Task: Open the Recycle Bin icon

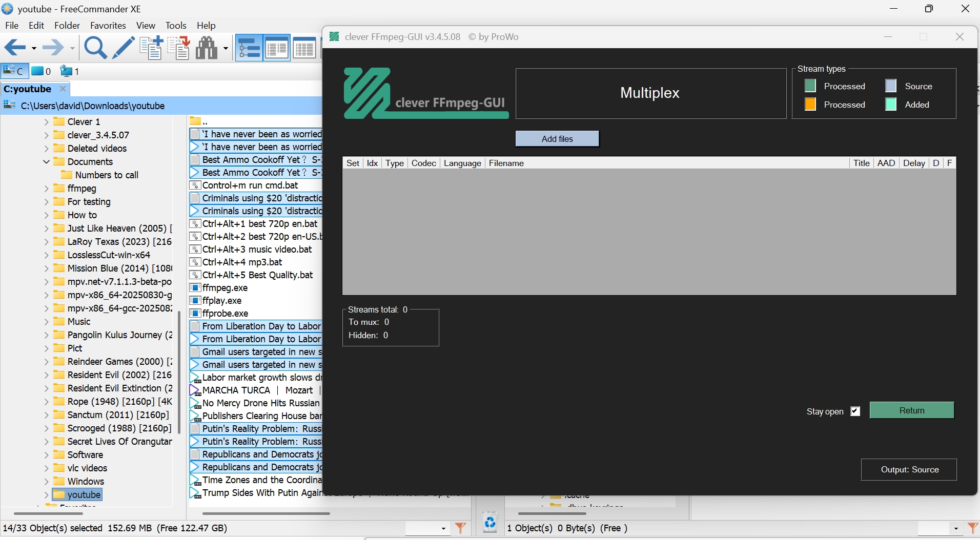Action: (490, 522)
